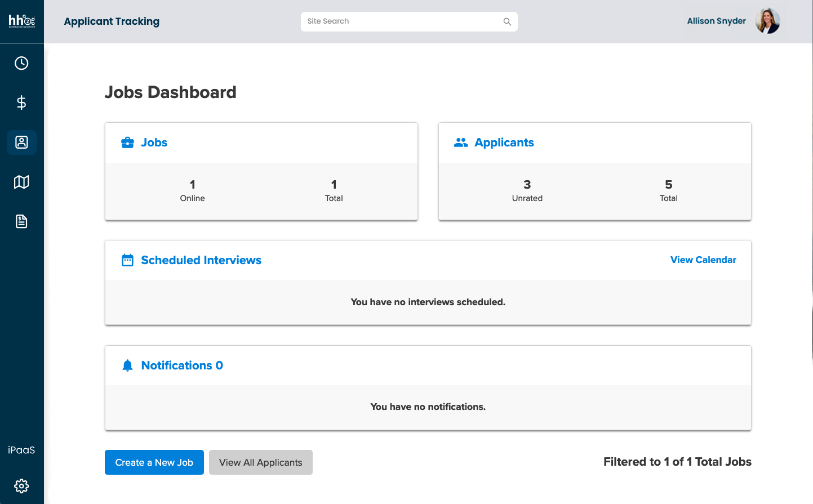
Task: Click the magnifier in the Site Search bar
Action: 507,21
